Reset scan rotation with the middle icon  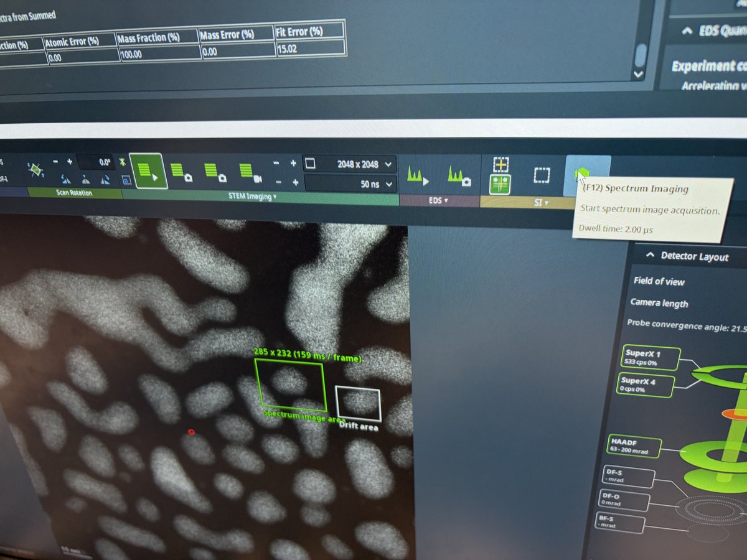click(86, 180)
